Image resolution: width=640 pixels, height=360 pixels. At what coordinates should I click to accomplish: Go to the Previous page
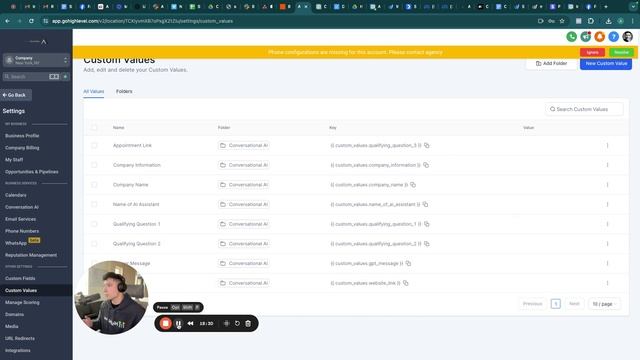pos(533,304)
